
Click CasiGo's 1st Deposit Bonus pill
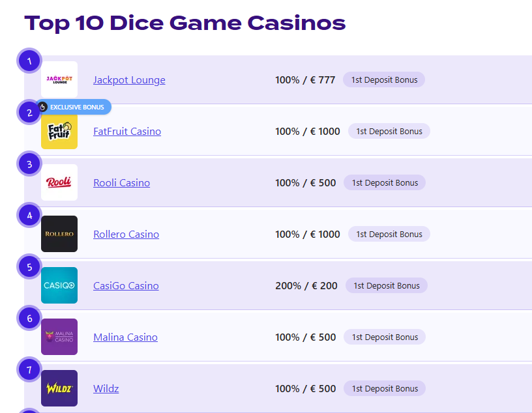(x=387, y=285)
